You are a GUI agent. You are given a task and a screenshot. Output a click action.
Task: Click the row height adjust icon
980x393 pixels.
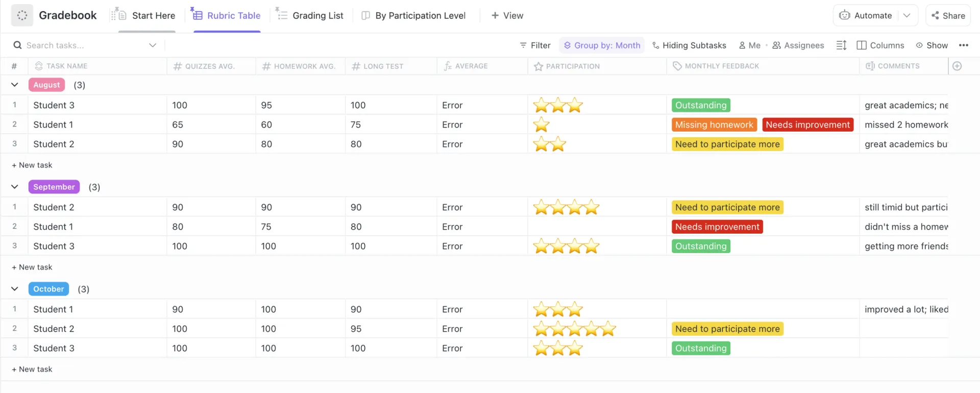(841, 45)
